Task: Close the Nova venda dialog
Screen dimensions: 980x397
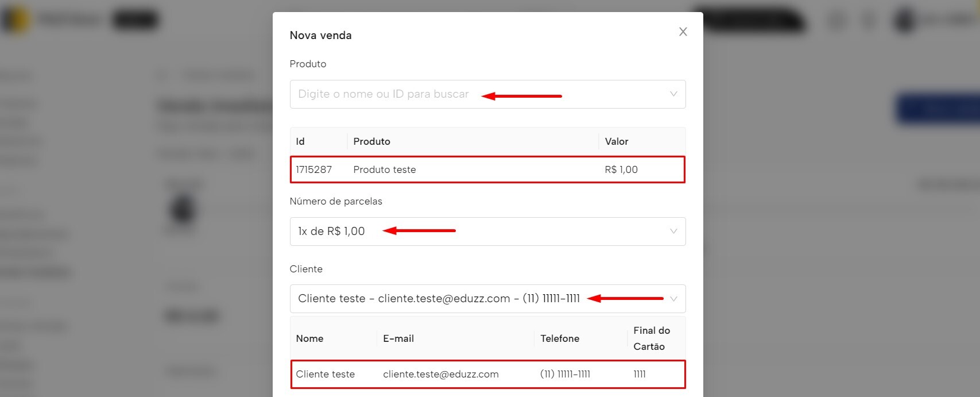Action: (x=683, y=32)
